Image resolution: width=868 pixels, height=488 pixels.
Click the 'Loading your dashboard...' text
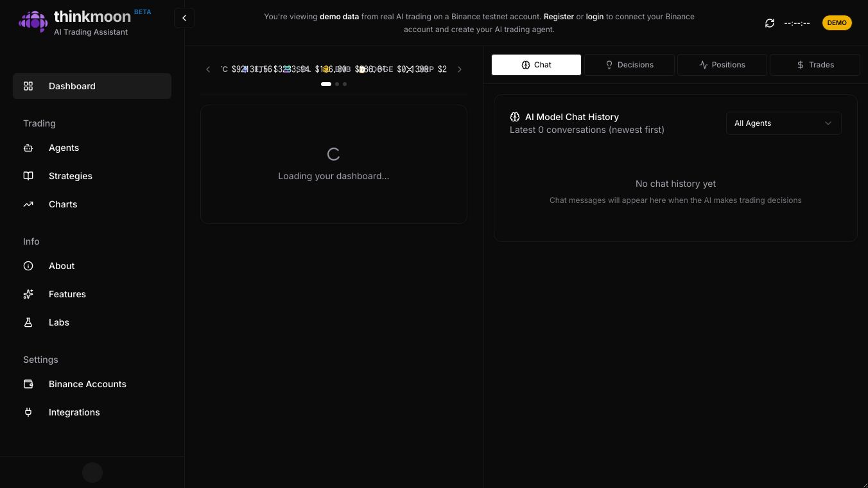[x=334, y=176]
